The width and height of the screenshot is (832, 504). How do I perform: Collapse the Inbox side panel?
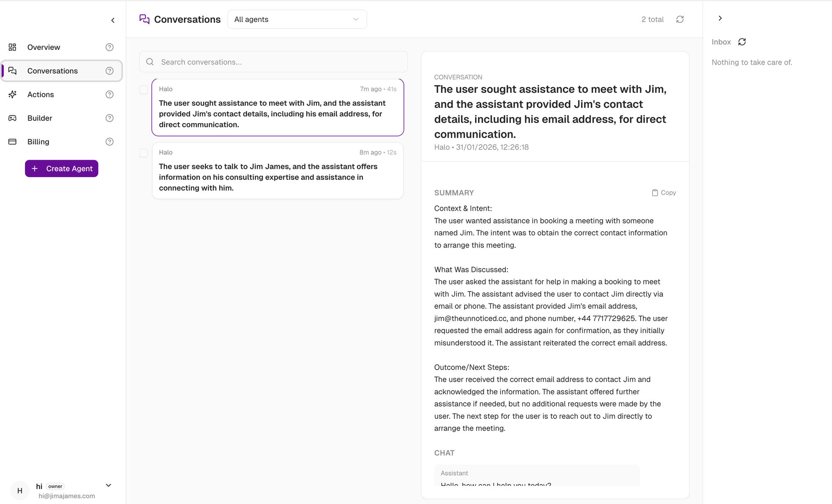pyautogui.click(x=720, y=18)
